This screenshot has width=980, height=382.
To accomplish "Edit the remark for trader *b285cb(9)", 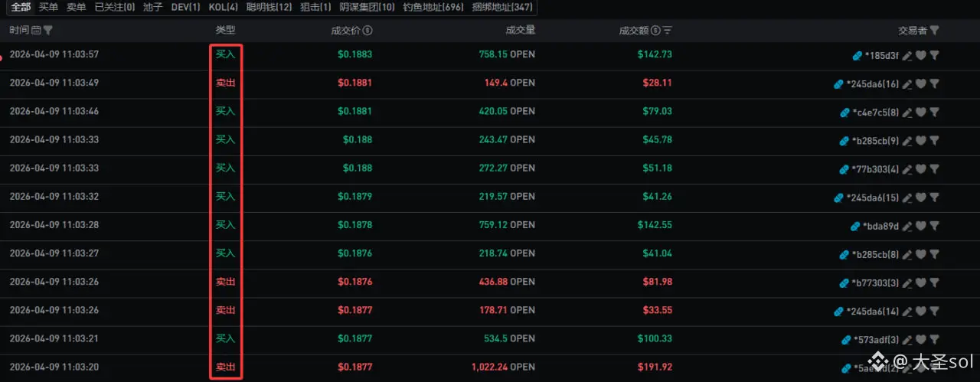I will [x=907, y=140].
